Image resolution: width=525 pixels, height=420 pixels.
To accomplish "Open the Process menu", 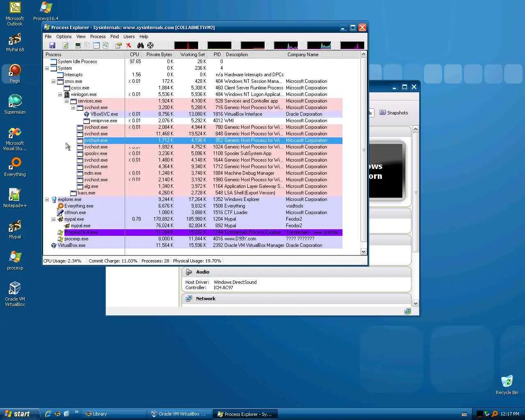I will click(x=98, y=37).
